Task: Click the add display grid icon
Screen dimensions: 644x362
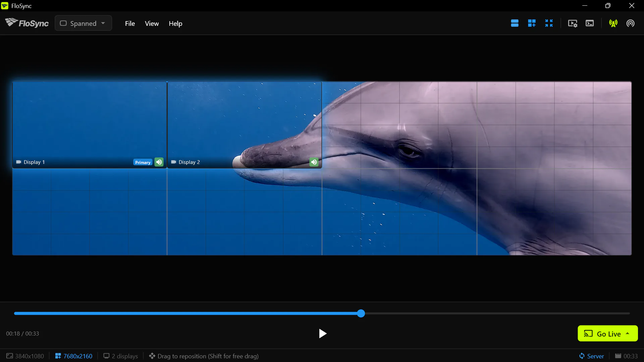Action: pos(532,23)
